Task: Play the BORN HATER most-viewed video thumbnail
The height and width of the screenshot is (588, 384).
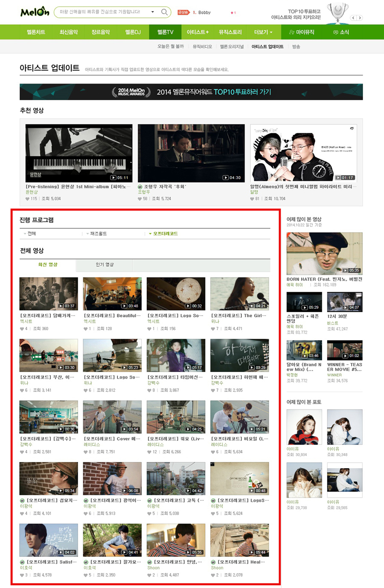Action: pos(324,253)
